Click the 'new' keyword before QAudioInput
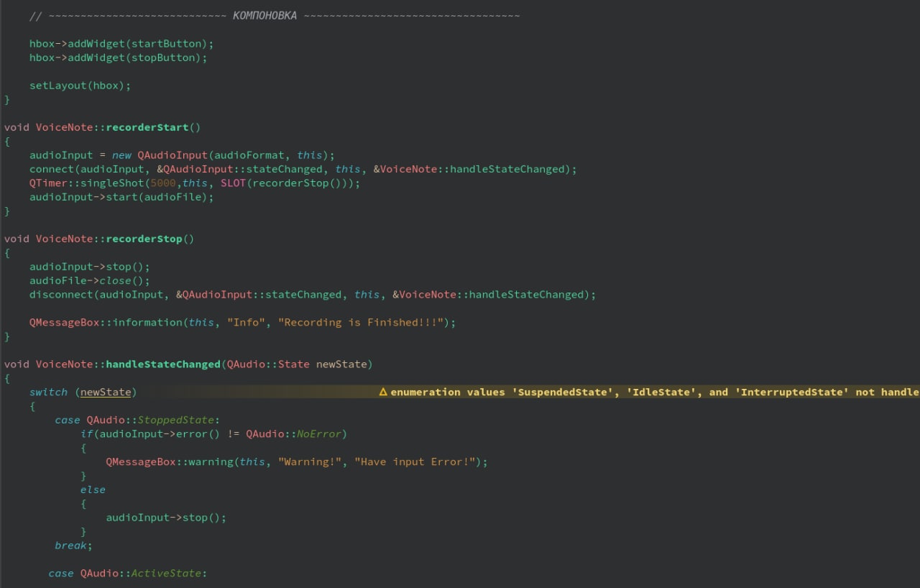Image resolution: width=920 pixels, height=588 pixels. (121, 155)
